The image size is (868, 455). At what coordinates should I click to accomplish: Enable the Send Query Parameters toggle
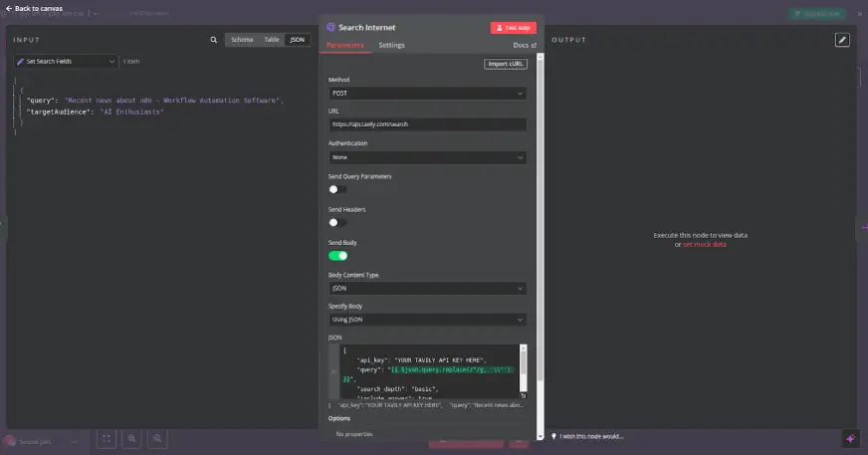coord(337,189)
